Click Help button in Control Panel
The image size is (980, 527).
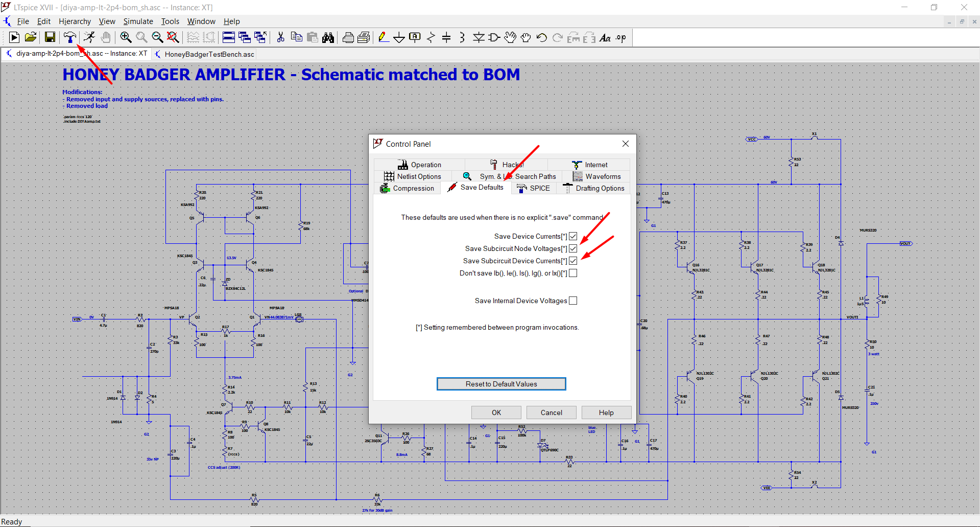pyautogui.click(x=606, y=413)
